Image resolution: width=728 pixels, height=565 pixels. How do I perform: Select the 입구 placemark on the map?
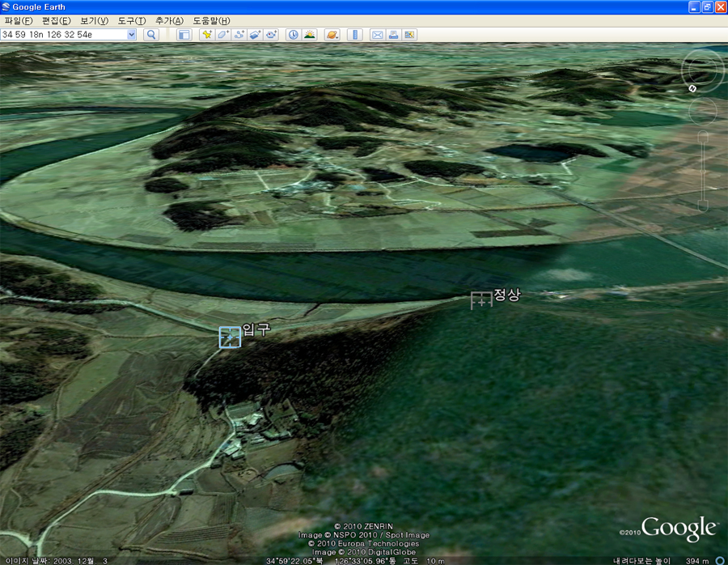230,337
